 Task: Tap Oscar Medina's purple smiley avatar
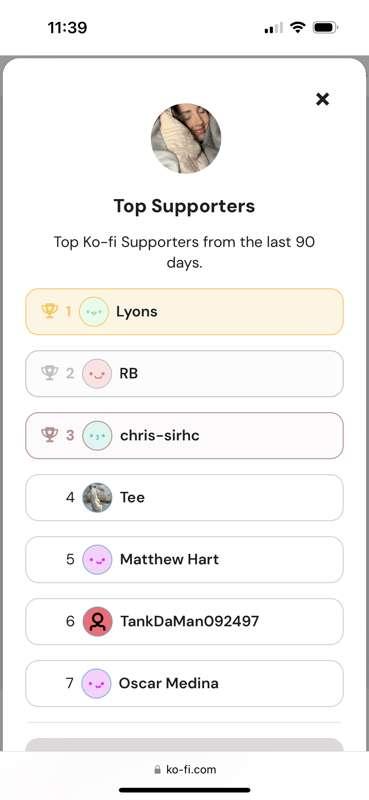96,683
